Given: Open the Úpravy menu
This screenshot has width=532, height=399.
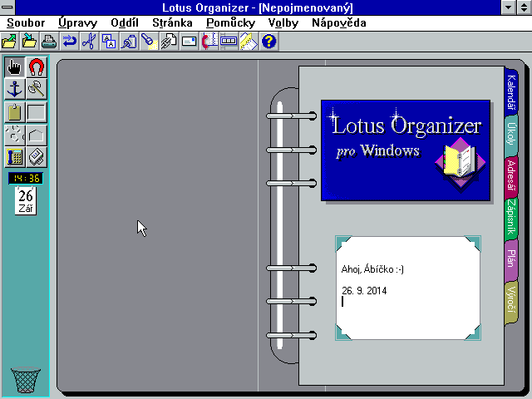Looking at the screenshot, I should [77, 22].
